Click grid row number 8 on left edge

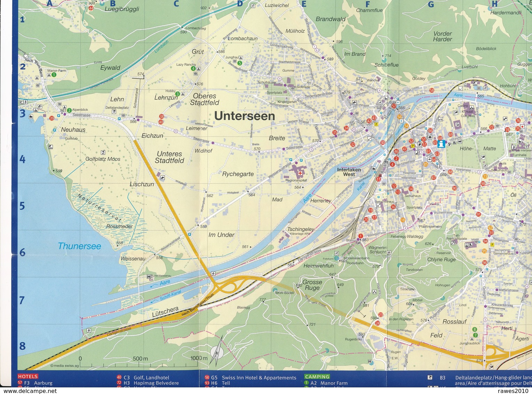click(23, 346)
